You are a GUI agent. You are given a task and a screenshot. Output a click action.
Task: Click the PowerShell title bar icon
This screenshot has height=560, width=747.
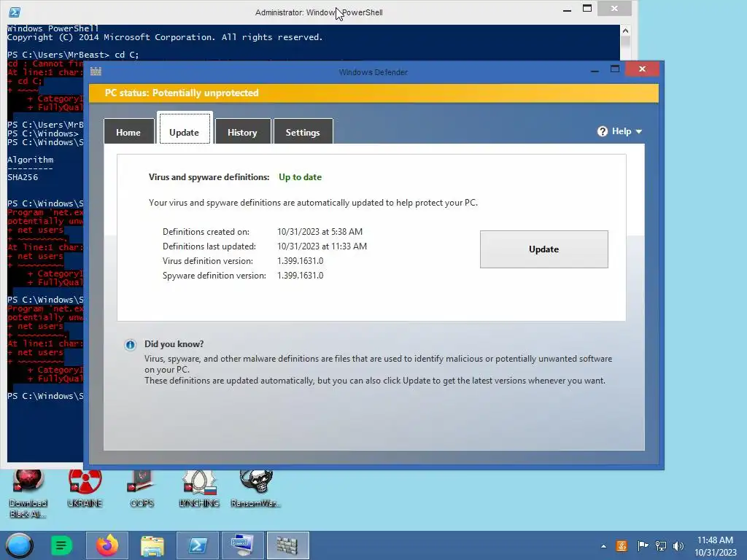(15, 12)
